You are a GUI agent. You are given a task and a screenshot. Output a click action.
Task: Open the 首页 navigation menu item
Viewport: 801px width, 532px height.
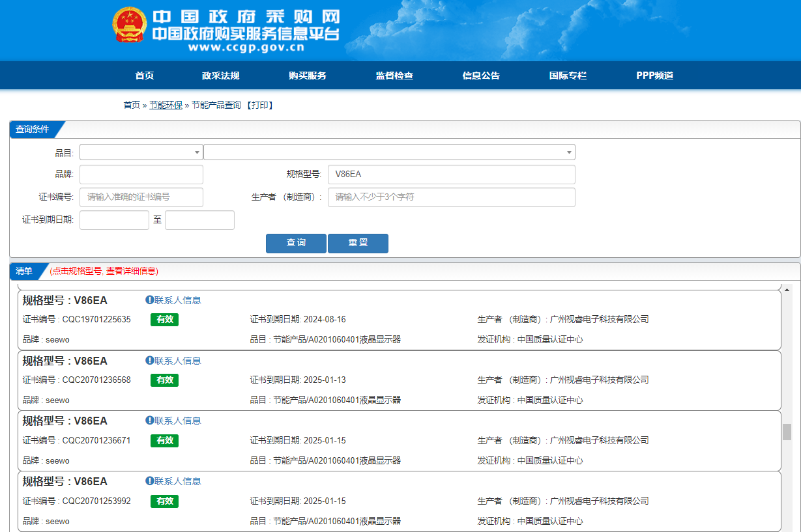coord(145,76)
